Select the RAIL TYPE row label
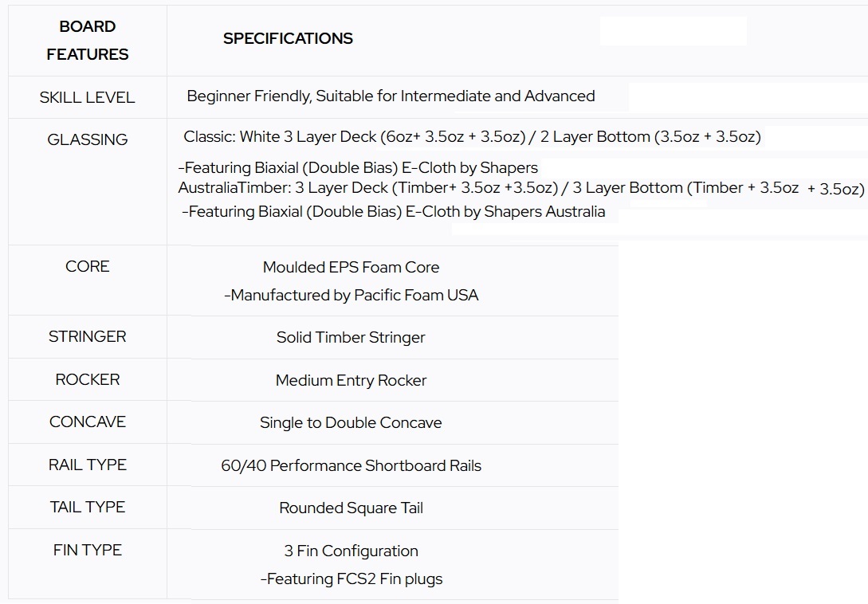The image size is (868, 604). [x=87, y=465]
